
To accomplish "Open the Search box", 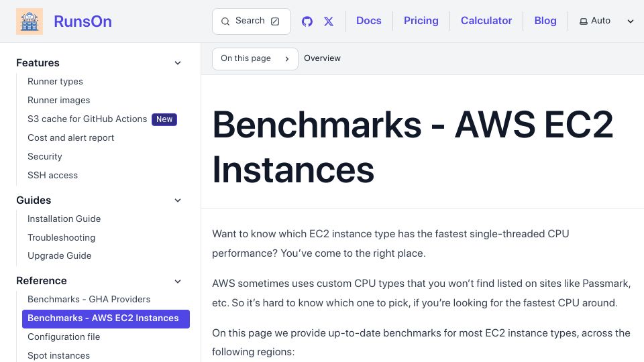I will (x=252, y=21).
